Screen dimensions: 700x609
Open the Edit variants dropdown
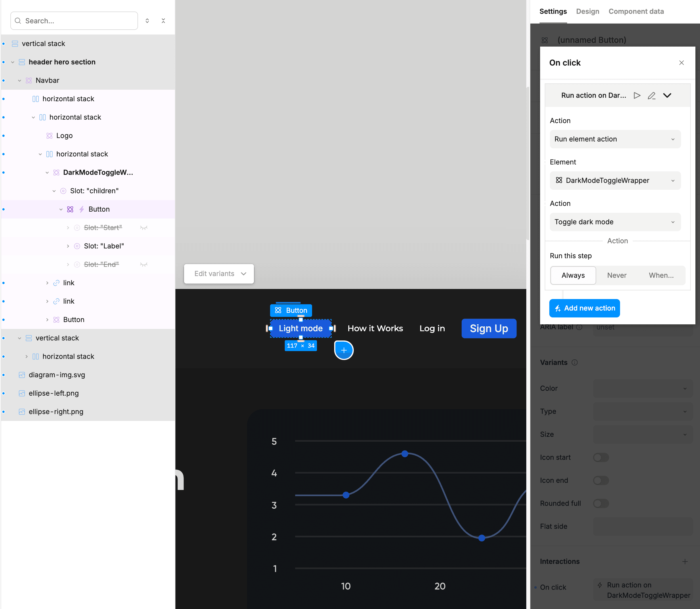pyautogui.click(x=219, y=273)
